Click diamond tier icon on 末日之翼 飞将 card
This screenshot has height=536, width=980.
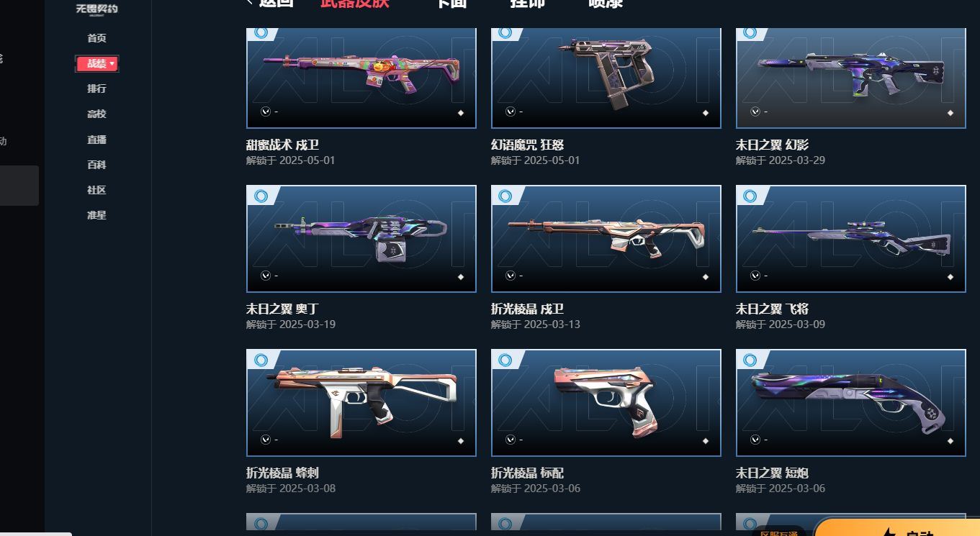950,277
